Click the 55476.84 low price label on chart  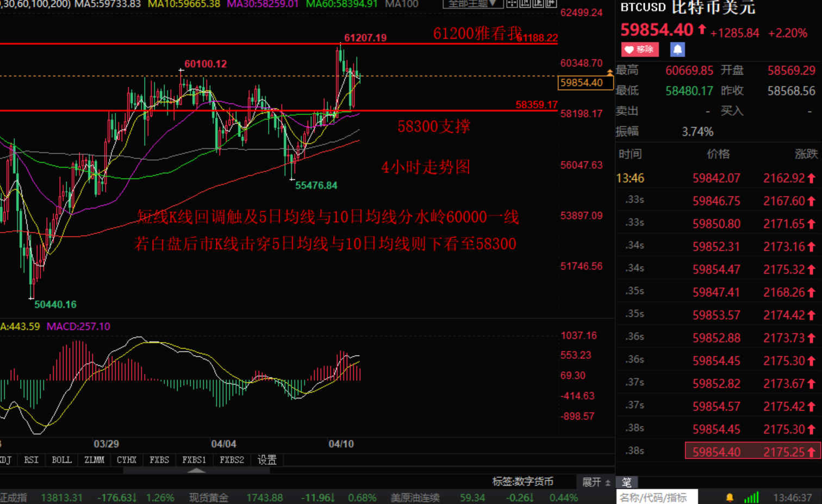pos(316,185)
